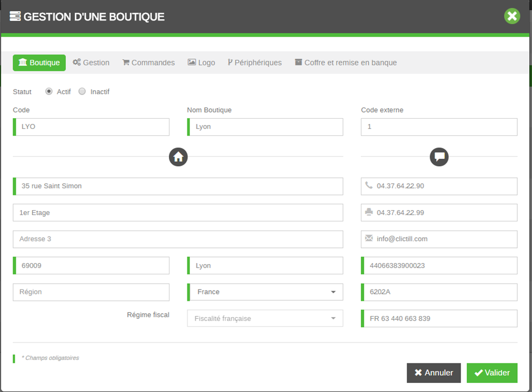This screenshot has width=532, height=392.
Task: Click the speech bubble contact icon
Action: (x=439, y=157)
